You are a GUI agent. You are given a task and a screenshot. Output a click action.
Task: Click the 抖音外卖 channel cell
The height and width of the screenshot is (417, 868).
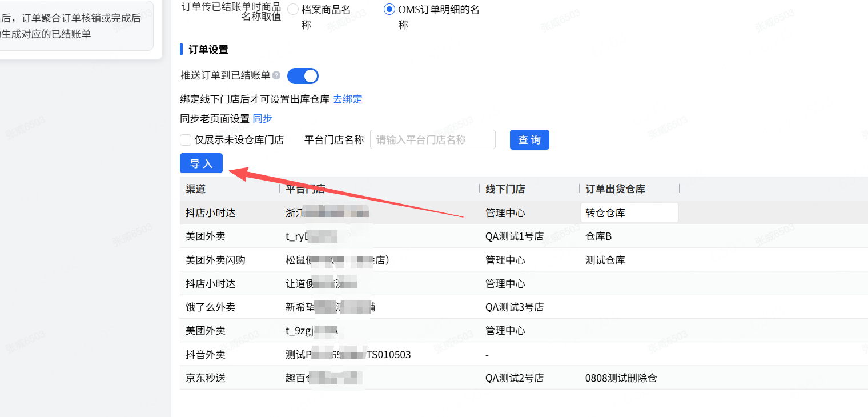[x=206, y=355]
